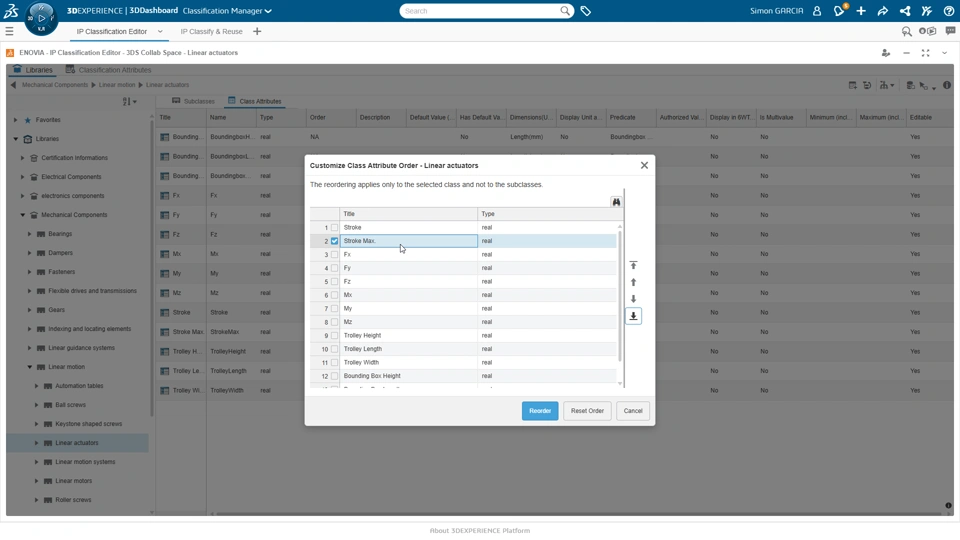Select the Classification Attributes tab
960x540 pixels.
pyautogui.click(x=108, y=70)
